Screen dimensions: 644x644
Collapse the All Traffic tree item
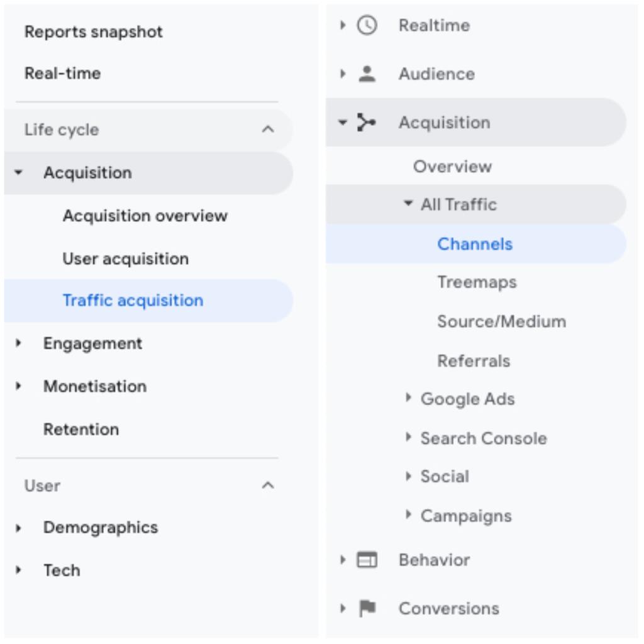pyautogui.click(x=408, y=203)
